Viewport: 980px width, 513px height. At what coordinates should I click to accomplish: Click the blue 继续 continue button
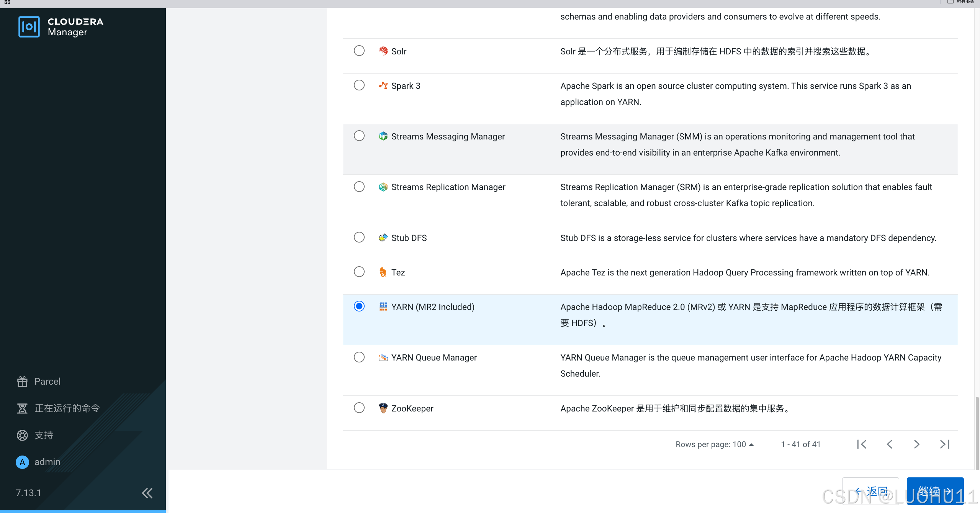coord(935,491)
